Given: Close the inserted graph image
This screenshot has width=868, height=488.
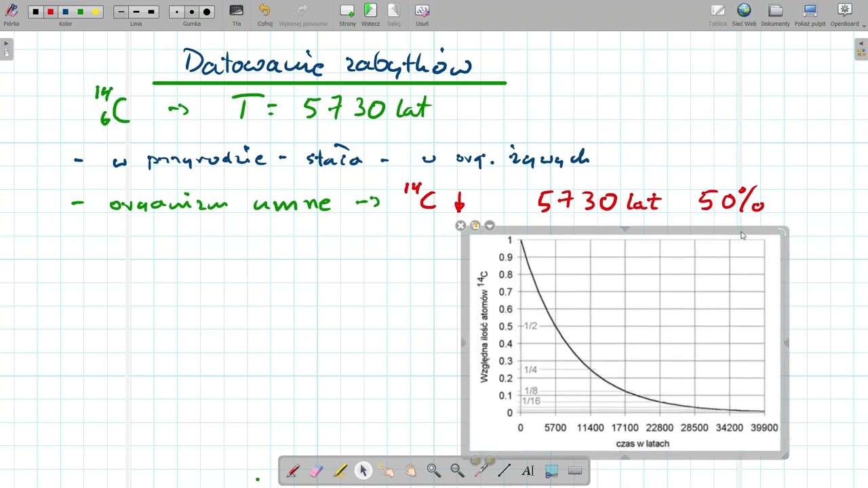Looking at the screenshot, I should (x=460, y=226).
